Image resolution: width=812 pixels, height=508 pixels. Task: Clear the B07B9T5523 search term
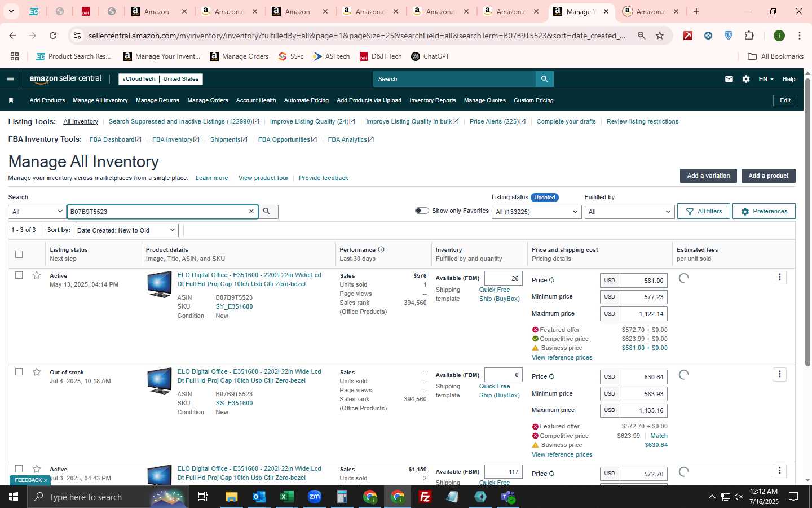251,211
